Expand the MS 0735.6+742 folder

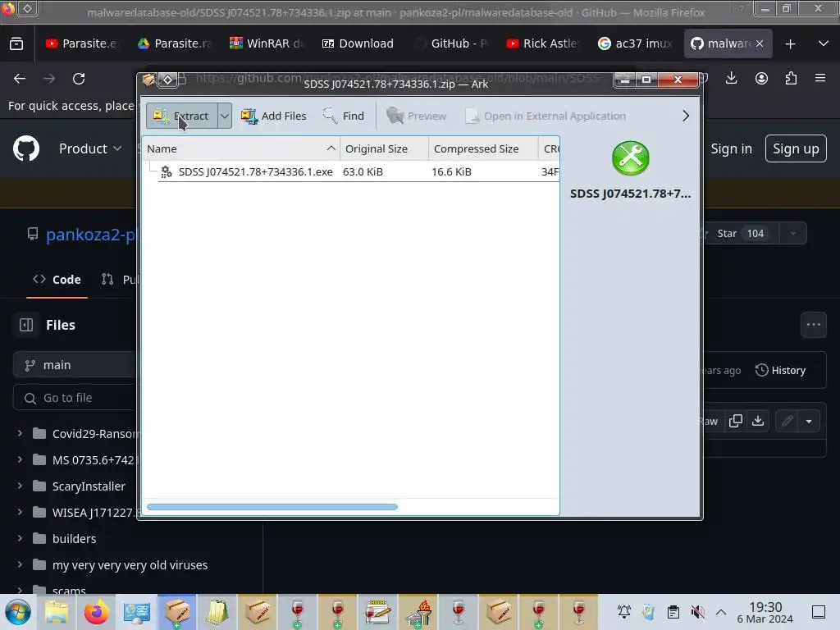coord(20,459)
